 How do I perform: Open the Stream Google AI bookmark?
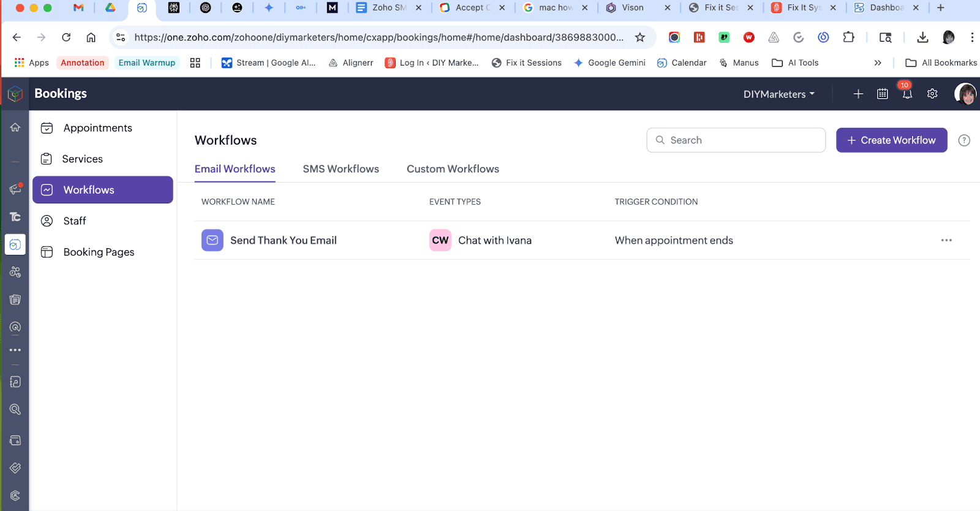click(x=268, y=62)
